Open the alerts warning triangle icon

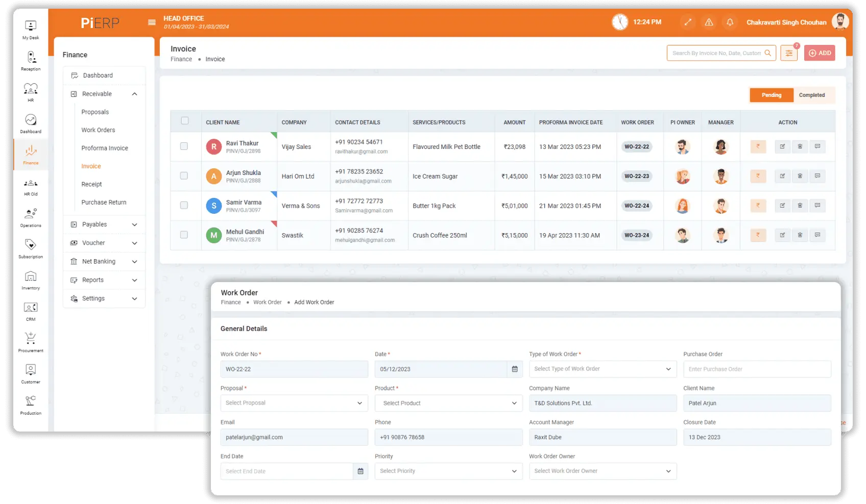click(x=709, y=22)
